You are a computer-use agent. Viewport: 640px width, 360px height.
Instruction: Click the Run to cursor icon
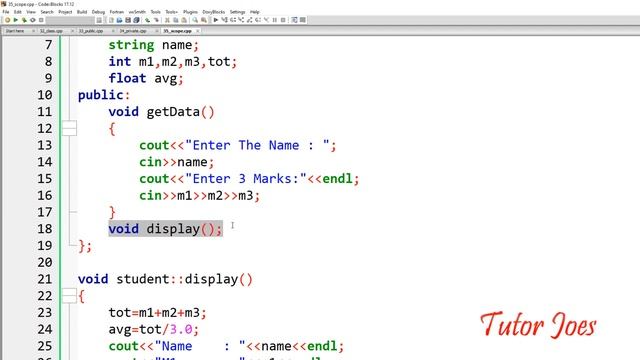[224, 20]
